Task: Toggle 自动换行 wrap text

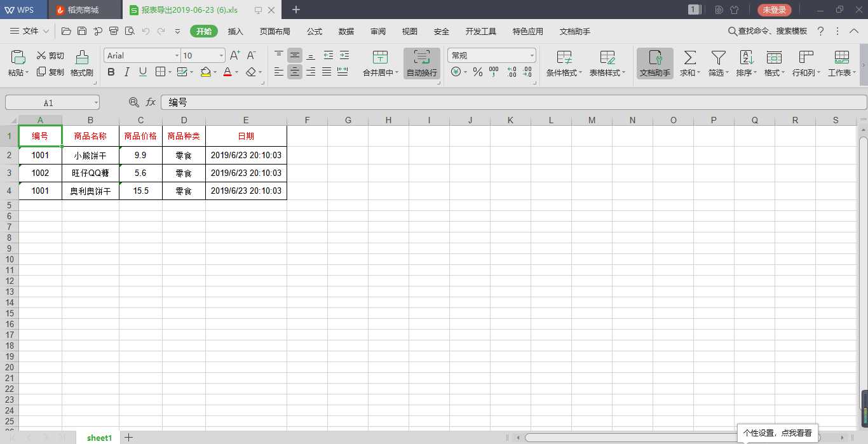Action: coord(422,64)
